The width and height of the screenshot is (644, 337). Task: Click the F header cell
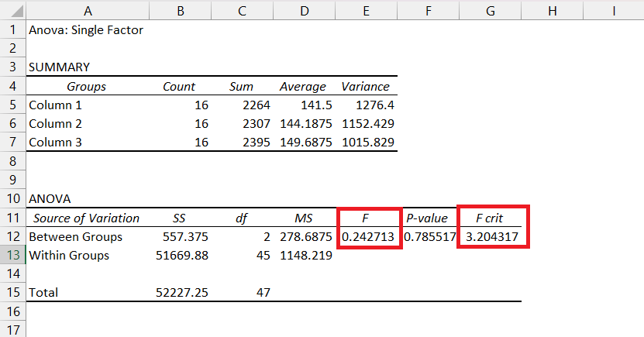pos(365,218)
